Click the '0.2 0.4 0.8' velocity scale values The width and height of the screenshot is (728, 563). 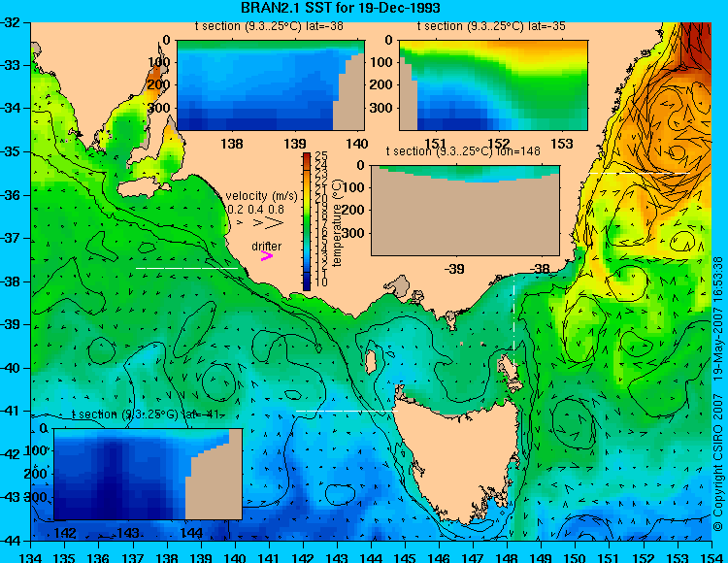click(256, 210)
